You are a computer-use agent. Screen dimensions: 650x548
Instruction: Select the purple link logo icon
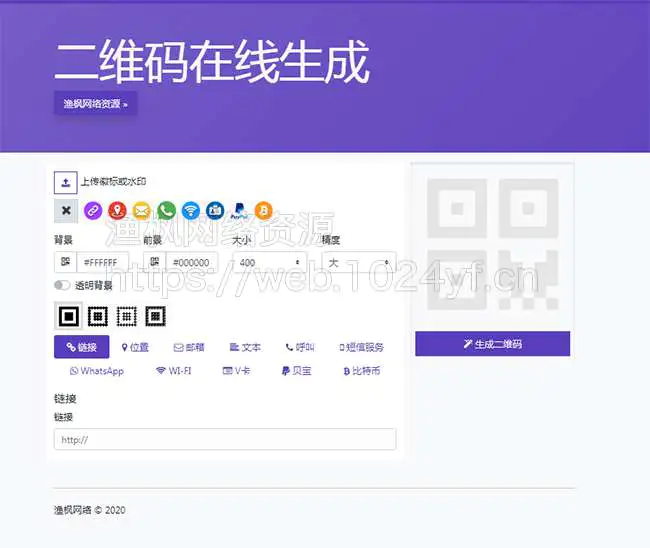click(93, 211)
